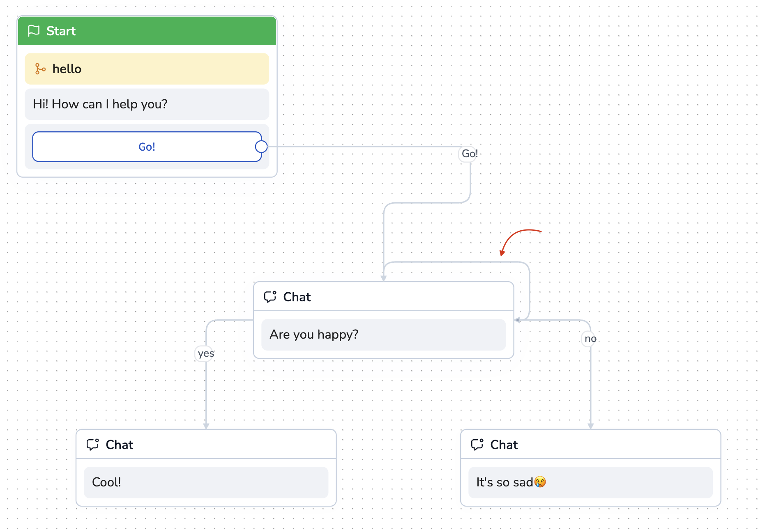Click the chat icon on the 'It's so sad' node
This screenshot has width=765, height=532.
[477, 445]
